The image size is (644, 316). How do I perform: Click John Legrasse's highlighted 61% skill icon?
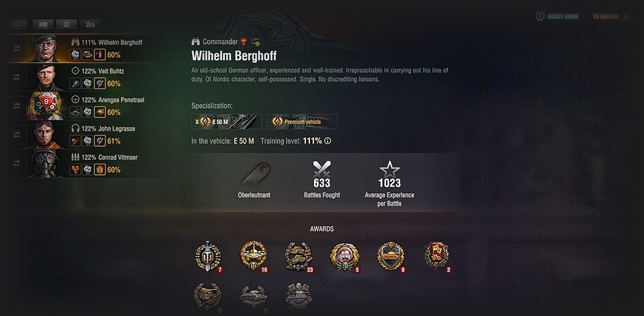coord(100,140)
